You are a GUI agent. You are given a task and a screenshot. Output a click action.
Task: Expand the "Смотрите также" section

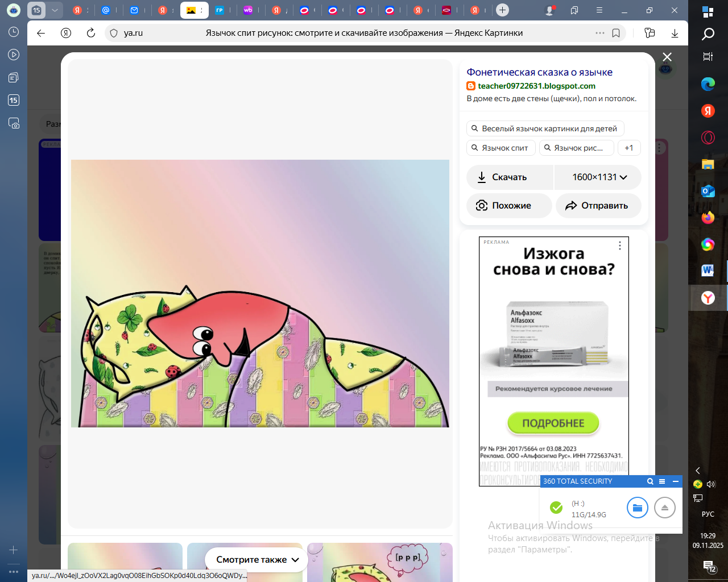point(257,560)
